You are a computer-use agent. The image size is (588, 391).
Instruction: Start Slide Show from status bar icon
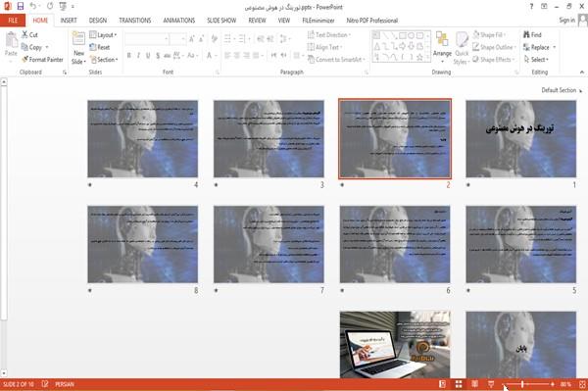click(x=491, y=384)
